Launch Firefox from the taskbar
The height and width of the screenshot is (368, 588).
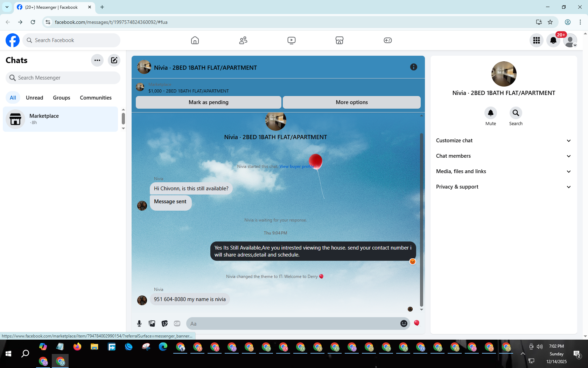pos(77,347)
